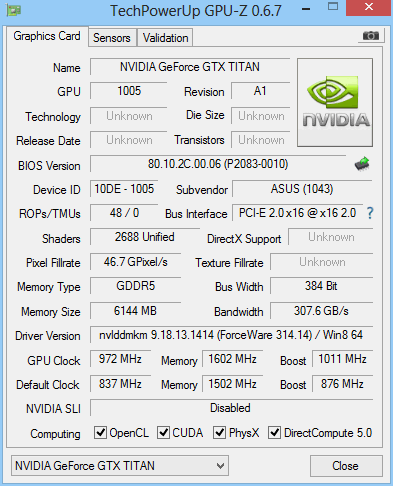393x486 pixels.
Task: Click the GPU Clock value 972 MHz
Action: [120, 359]
